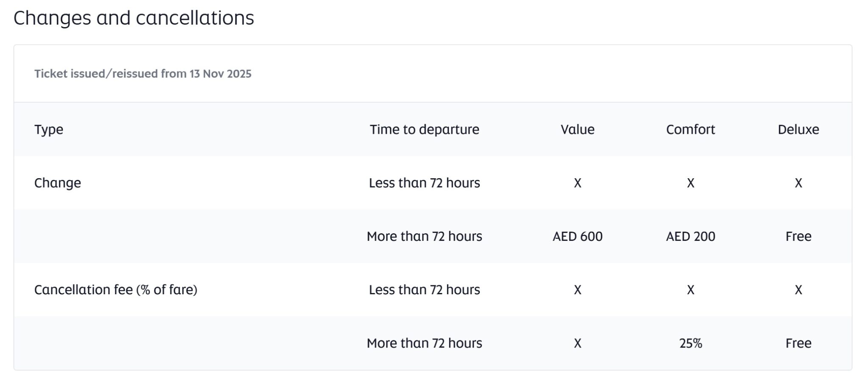The image size is (868, 384).
Task: Click "Less than 72 hours" in the Change row
Action: click(424, 183)
